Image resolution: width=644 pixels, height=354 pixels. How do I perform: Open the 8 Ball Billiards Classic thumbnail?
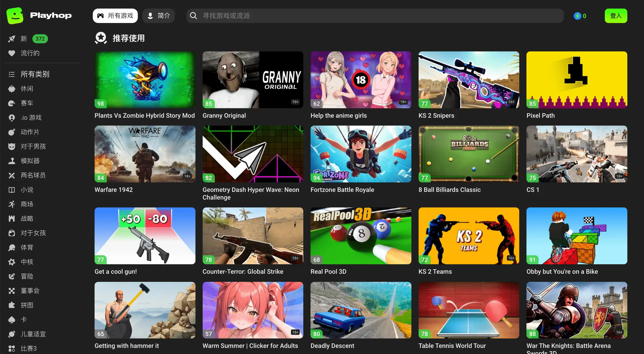(x=469, y=154)
